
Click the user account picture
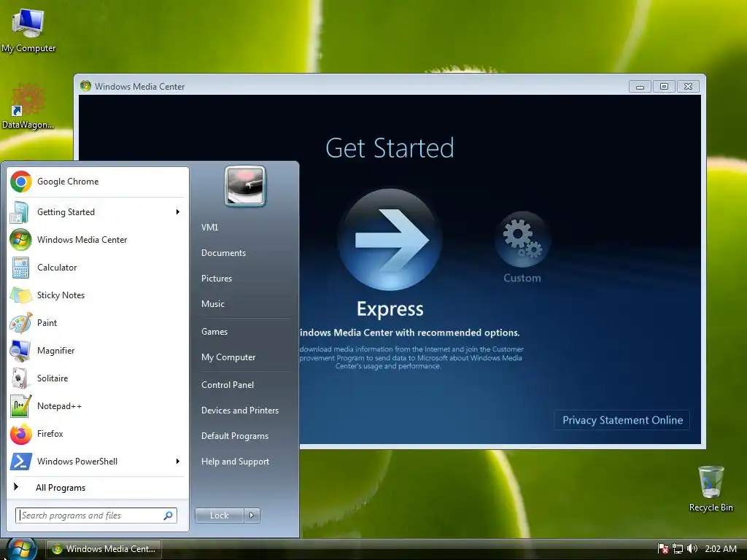(x=245, y=186)
